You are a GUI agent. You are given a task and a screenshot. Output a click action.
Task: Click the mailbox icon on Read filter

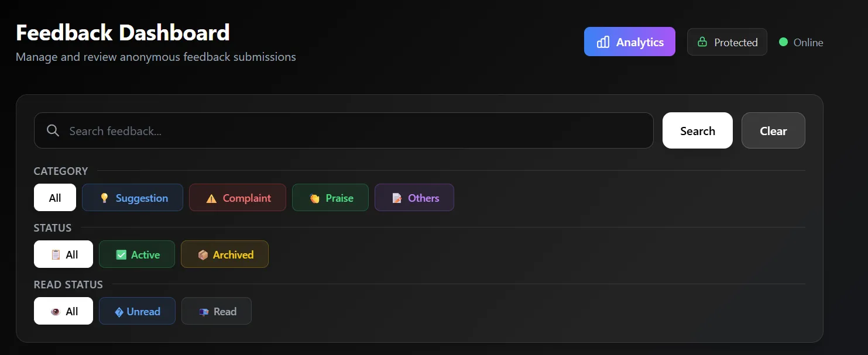tap(203, 311)
